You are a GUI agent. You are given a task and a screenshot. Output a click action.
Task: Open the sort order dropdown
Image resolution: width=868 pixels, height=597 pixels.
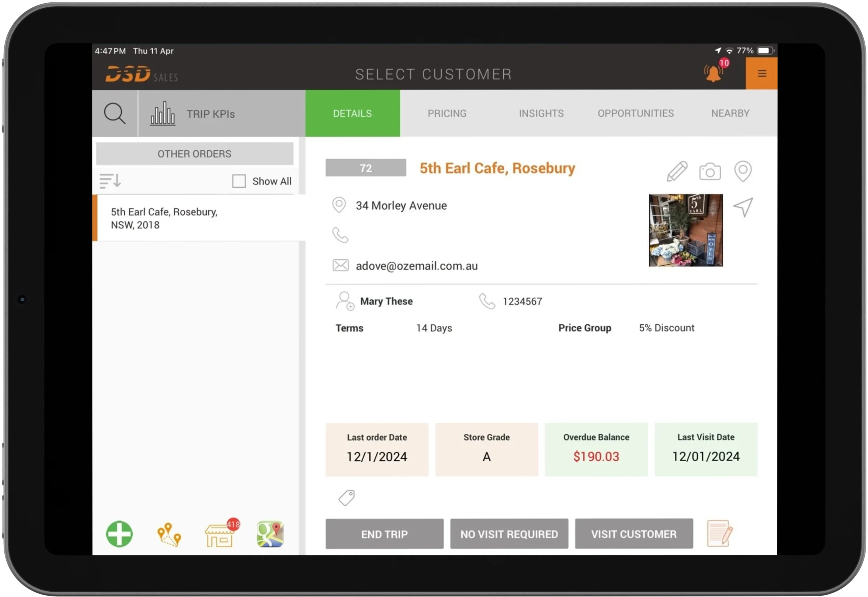coord(110,181)
